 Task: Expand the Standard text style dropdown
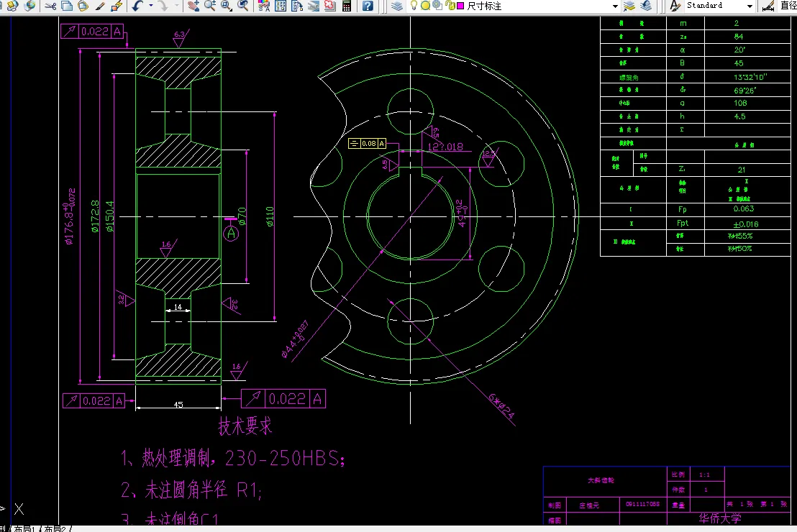(x=750, y=6)
